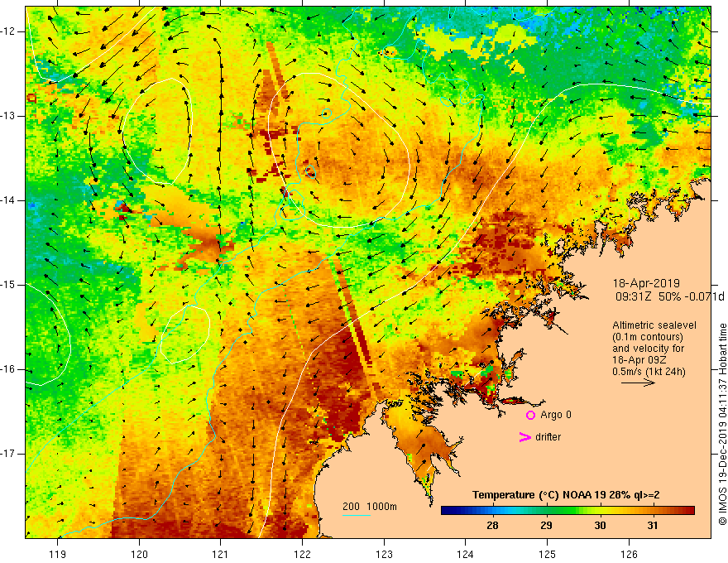Click the cyan 200m depth contour legend line
Screen dimensions: 728x563
[357, 515]
